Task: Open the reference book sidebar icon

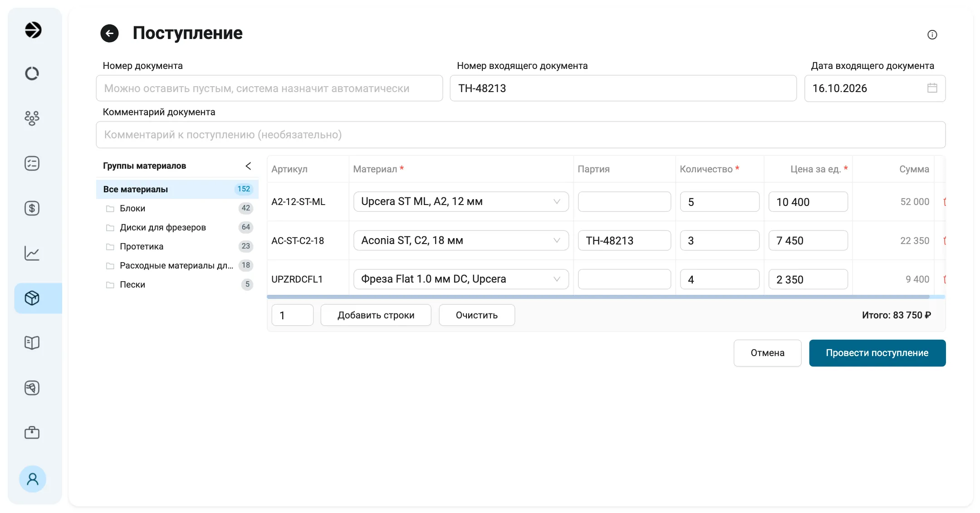Action: click(32, 342)
